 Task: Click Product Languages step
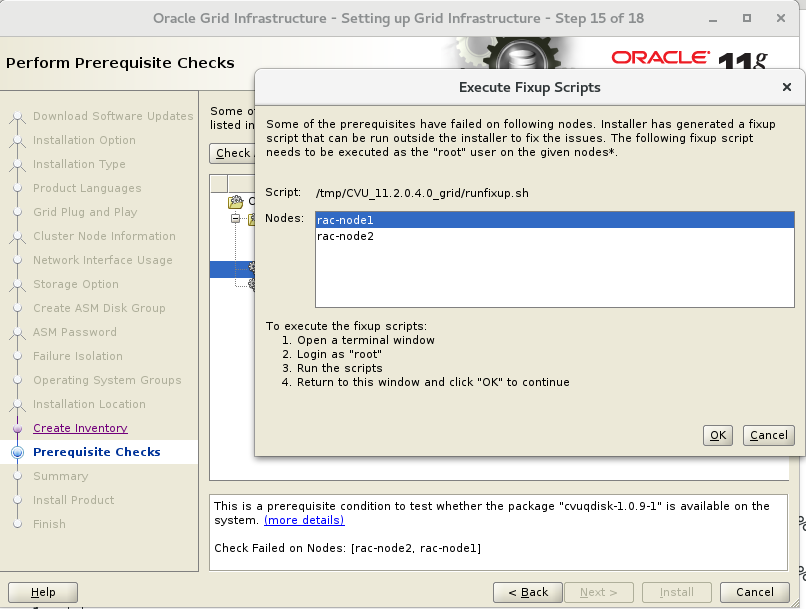click(87, 188)
